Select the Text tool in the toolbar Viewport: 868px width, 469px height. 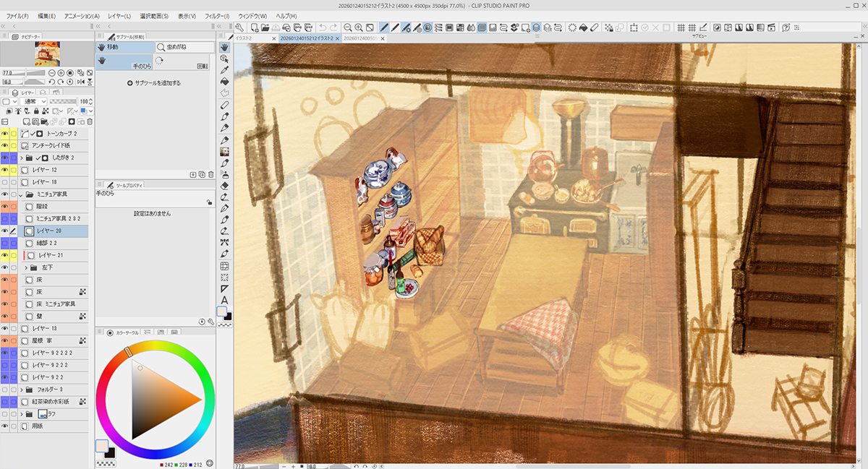225,300
